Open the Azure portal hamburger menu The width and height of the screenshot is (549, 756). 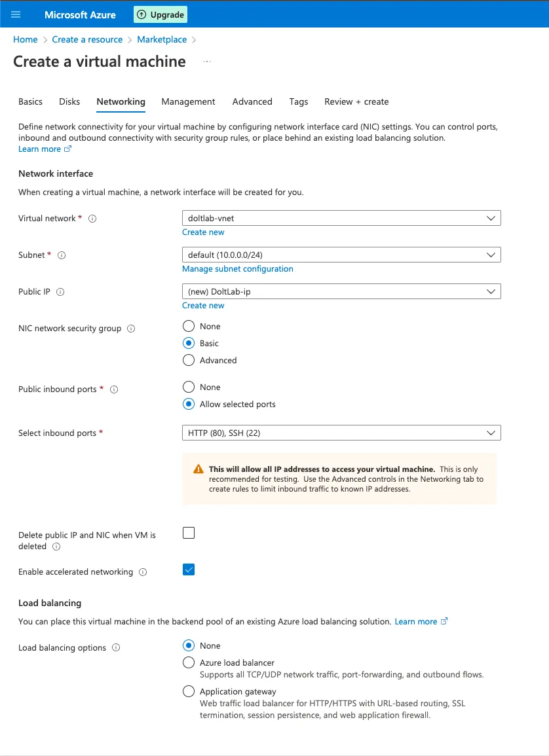click(x=16, y=14)
